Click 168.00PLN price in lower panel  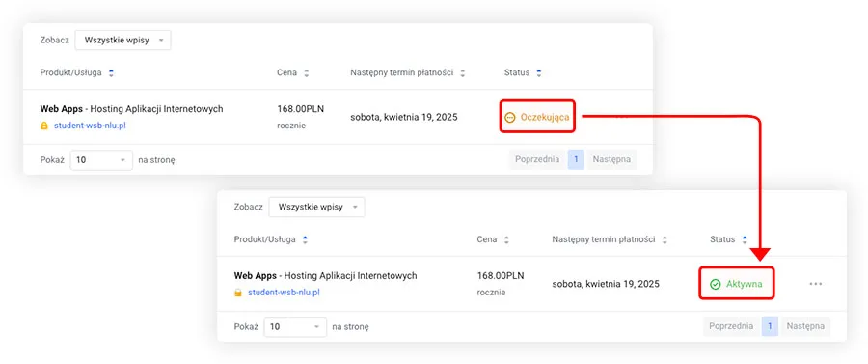tap(501, 276)
